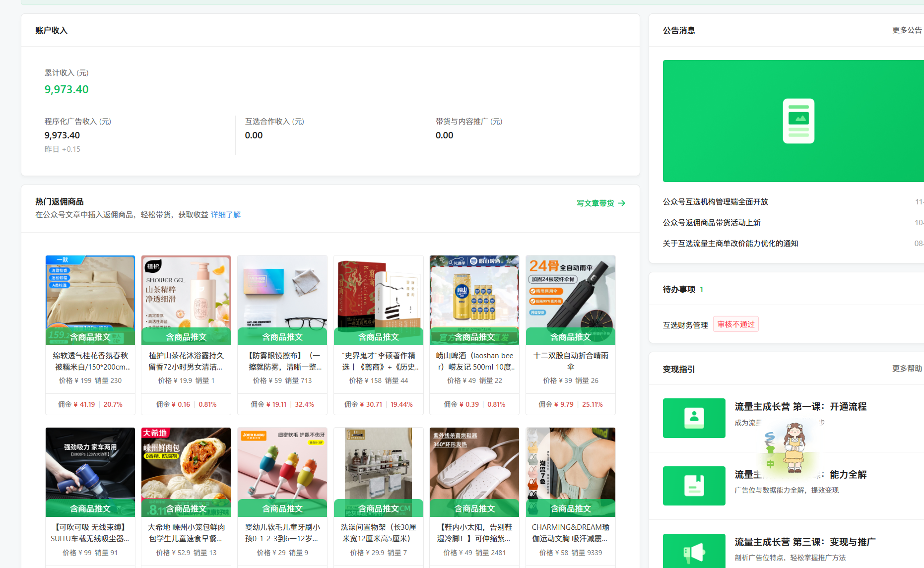Open notice about 互选流量主商单改价能力优化
This screenshot has height=568, width=924.
pyautogui.click(x=730, y=244)
